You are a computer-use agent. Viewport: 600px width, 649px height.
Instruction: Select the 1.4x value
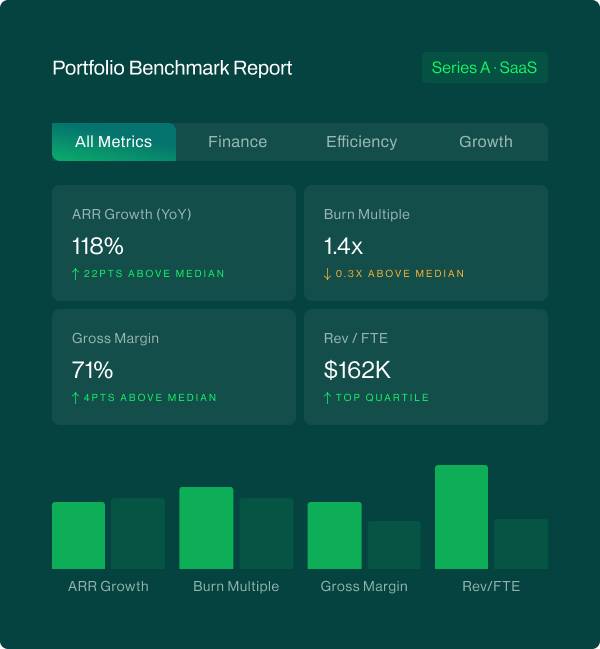point(343,246)
